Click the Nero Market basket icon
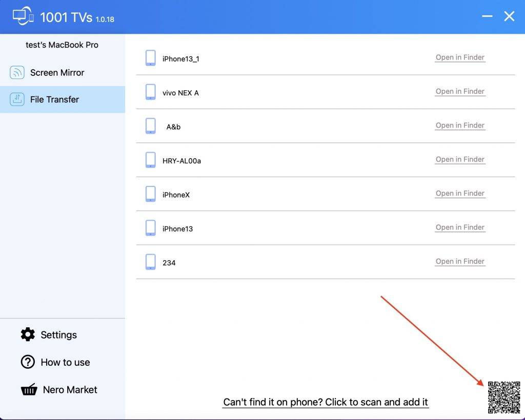This screenshot has width=525, height=420. tap(29, 389)
